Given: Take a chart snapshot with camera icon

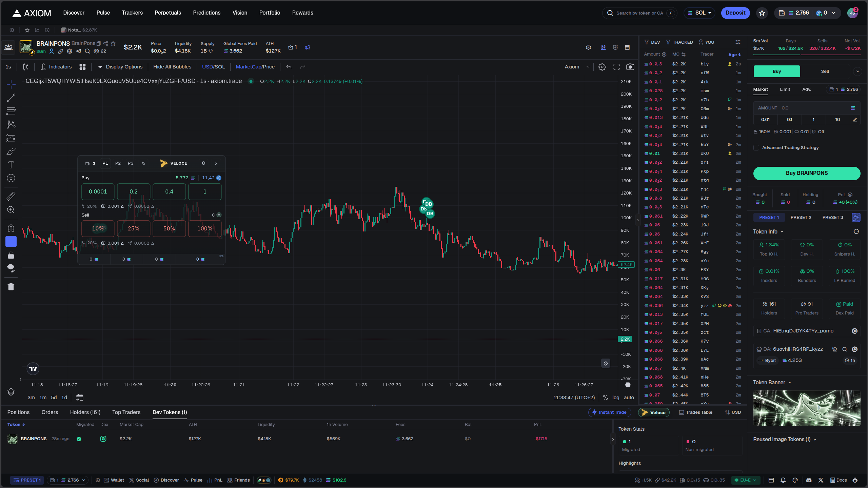Looking at the screenshot, I should pyautogui.click(x=630, y=67).
